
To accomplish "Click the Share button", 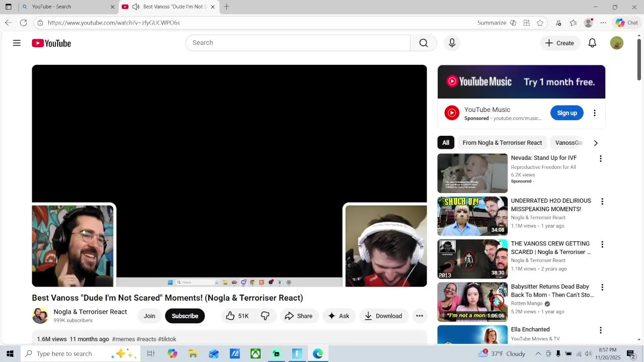I will (298, 316).
